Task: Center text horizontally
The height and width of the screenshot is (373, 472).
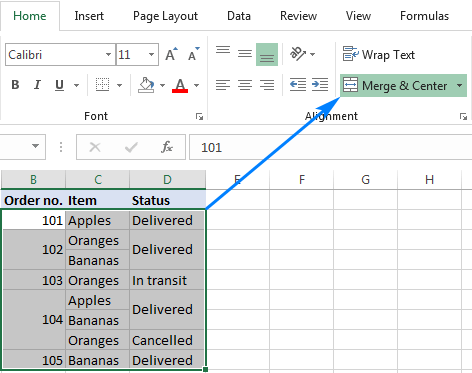Action: [x=245, y=85]
